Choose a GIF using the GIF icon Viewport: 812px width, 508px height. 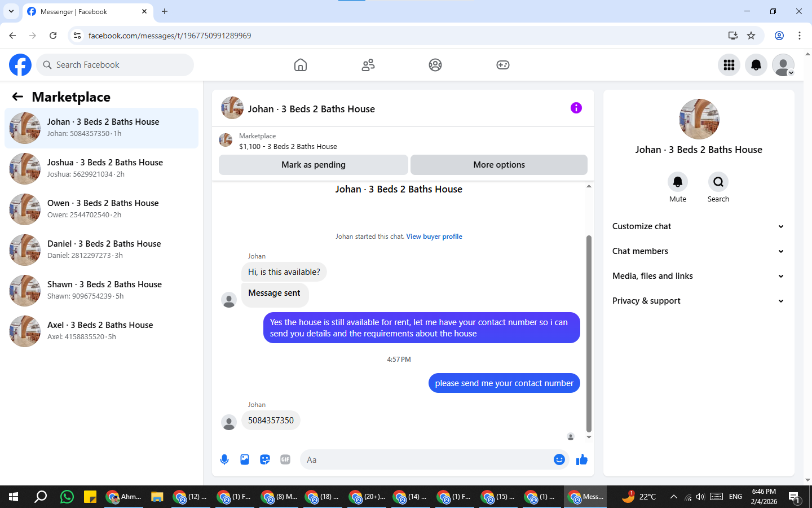tap(285, 459)
